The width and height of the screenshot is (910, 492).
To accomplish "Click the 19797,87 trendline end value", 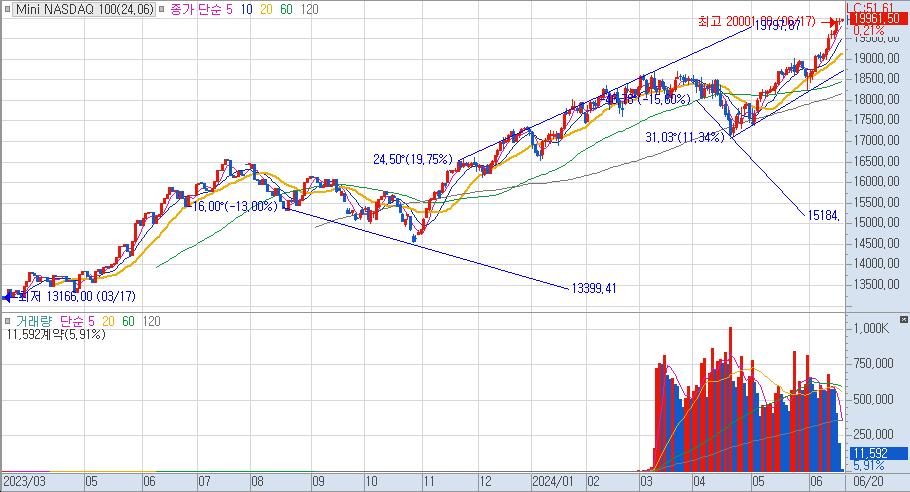I will tap(777, 26).
